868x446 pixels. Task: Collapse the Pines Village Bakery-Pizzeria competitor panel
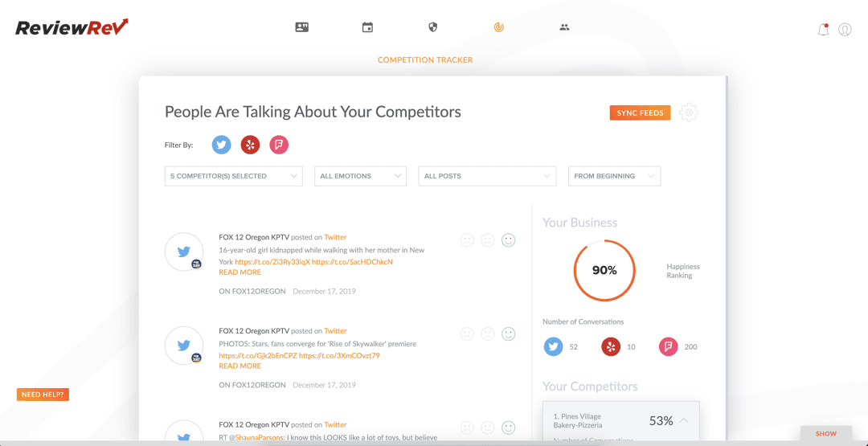coord(684,420)
